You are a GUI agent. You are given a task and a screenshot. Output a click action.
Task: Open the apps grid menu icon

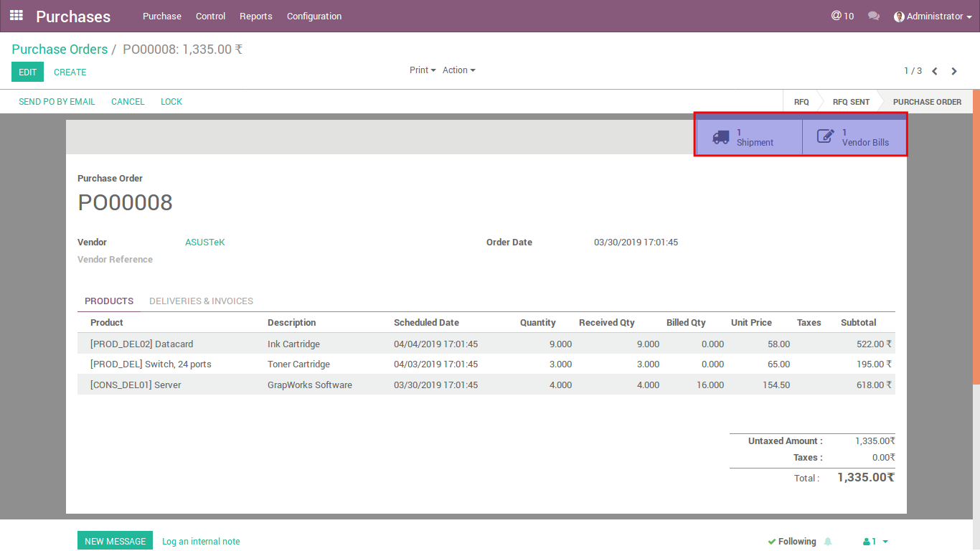pyautogui.click(x=16, y=15)
